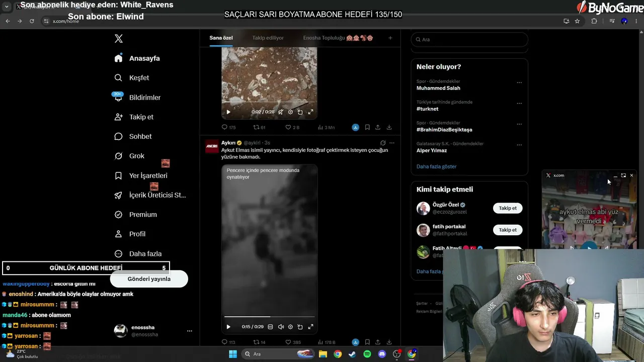The width and height of the screenshot is (644, 362).
Task: Play the Aykırı video at 0:15
Action: [228, 327]
